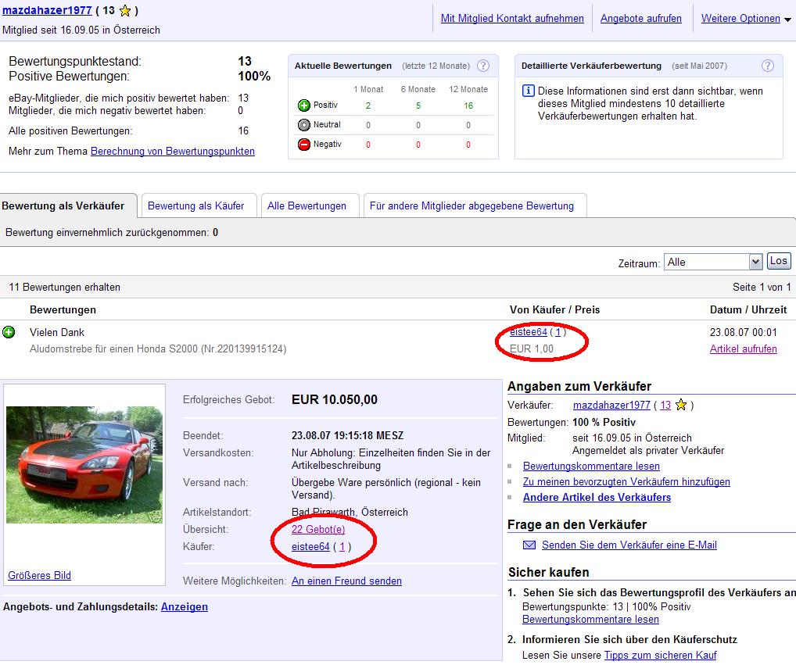Open mazdahazer1977 link under Angaben zum Verkäufer

point(611,406)
